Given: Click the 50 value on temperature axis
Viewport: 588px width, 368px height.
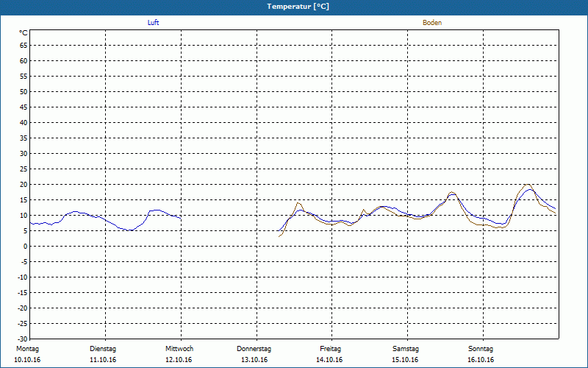Looking at the screenshot, I should pos(24,91).
